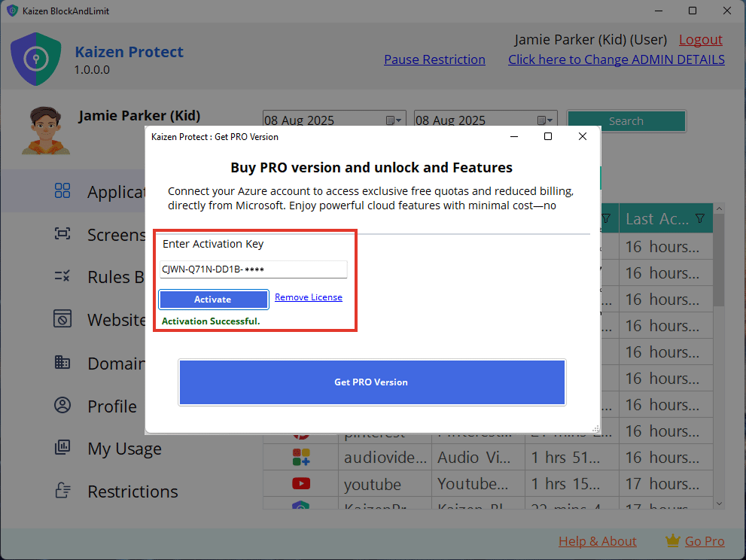Viewport: 746px width, 560px height.
Task: Click the large Get PRO Version button
Action: 371,382
